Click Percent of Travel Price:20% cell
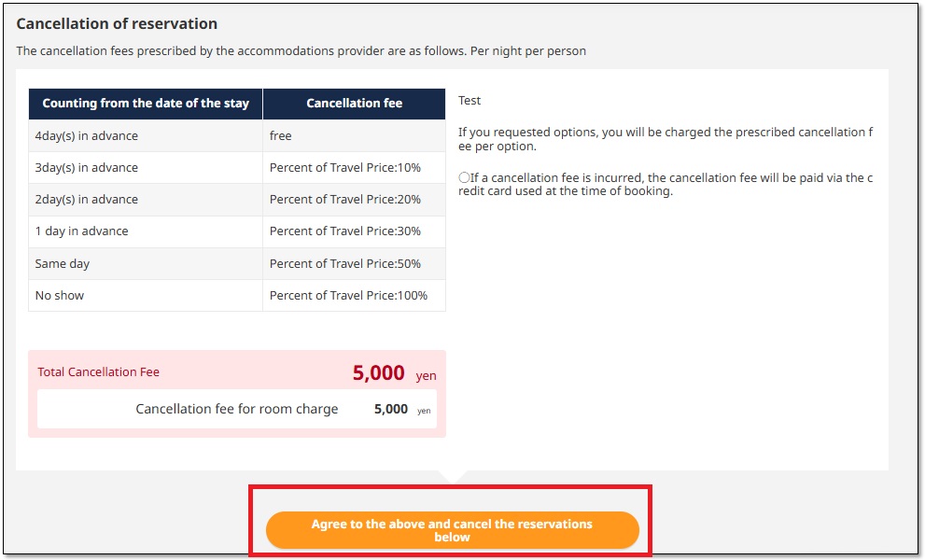Viewport: 925px width, 560px height. 345,200
